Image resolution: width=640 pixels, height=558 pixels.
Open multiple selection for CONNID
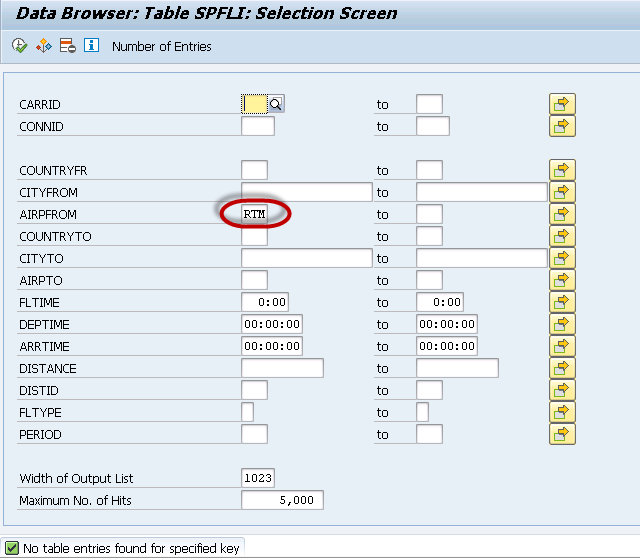coord(562,126)
